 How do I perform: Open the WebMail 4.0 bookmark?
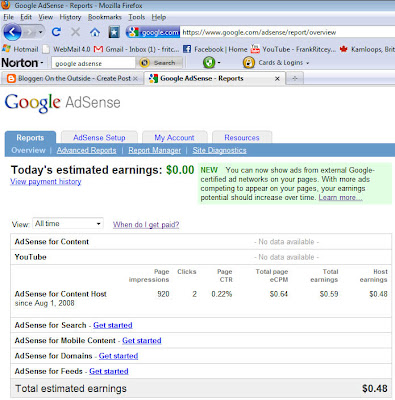pyautogui.click(x=67, y=49)
